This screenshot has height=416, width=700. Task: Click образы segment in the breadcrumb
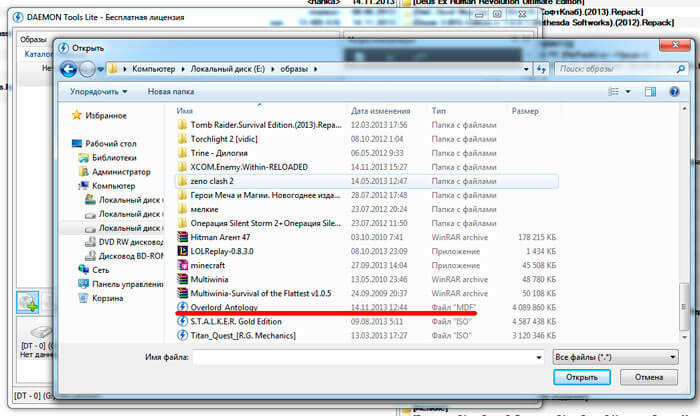click(x=294, y=69)
